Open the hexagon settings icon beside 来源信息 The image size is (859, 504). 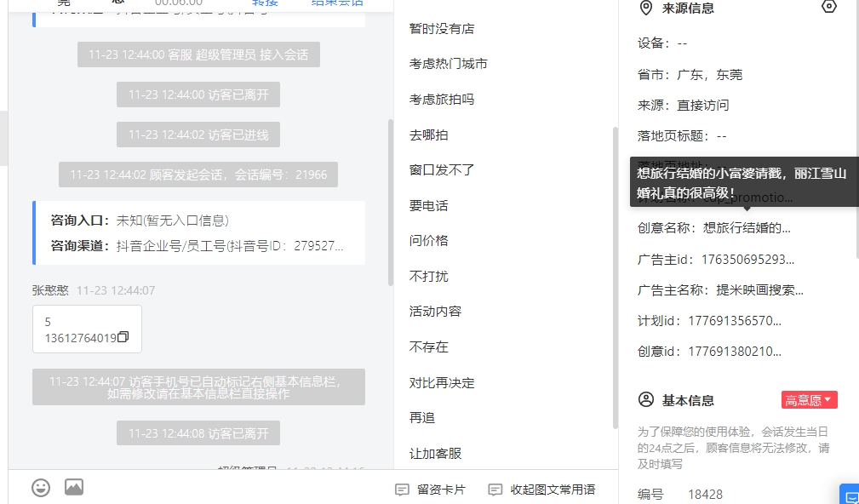pyautogui.click(x=829, y=7)
